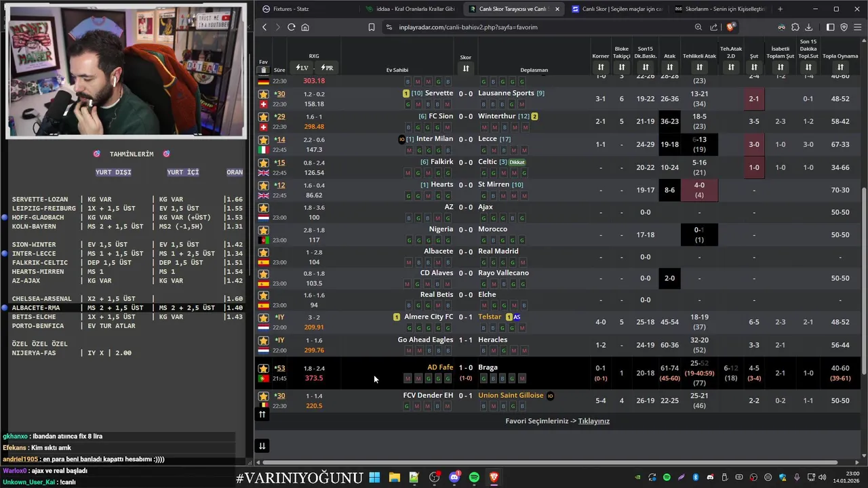Close the Canlı Skor Tarayıcısı tab
This screenshot has height=488, width=868.
click(557, 9)
